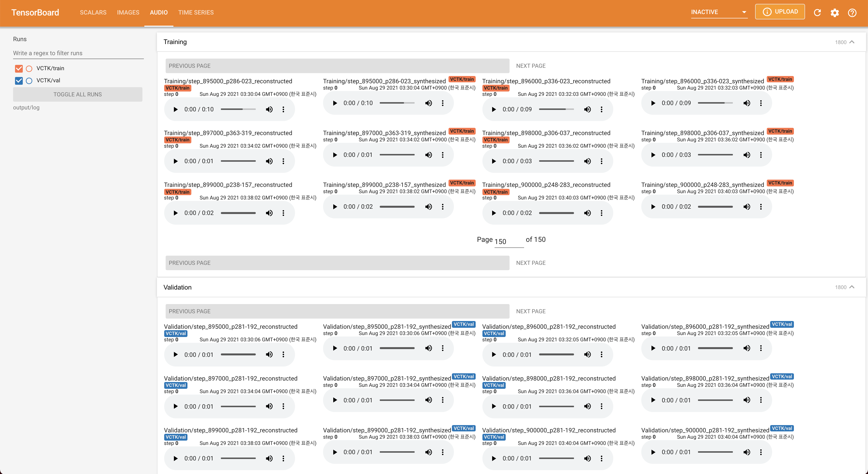Image resolution: width=868 pixels, height=474 pixels.
Task: Collapse the Validation section
Action: (x=852, y=287)
